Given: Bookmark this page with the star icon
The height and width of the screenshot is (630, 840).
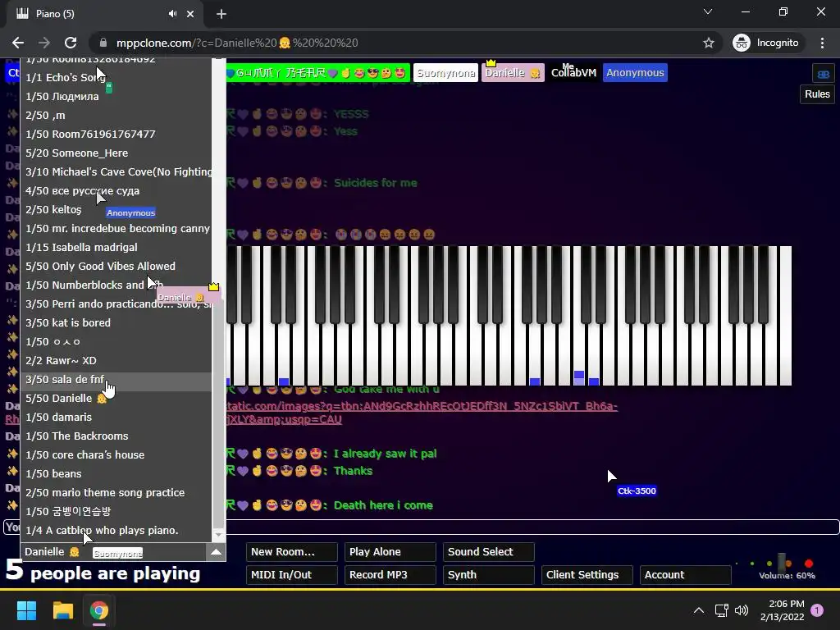Looking at the screenshot, I should click(x=709, y=43).
